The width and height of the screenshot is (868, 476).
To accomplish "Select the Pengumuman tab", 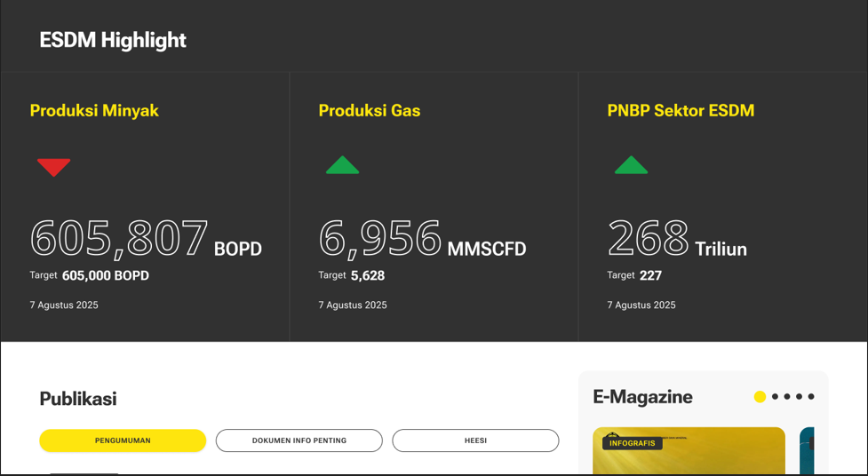I will pos(123,440).
